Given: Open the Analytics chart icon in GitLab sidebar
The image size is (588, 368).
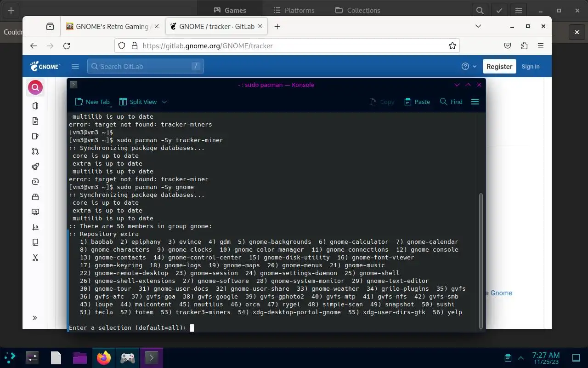Looking at the screenshot, I should [35, 227].
